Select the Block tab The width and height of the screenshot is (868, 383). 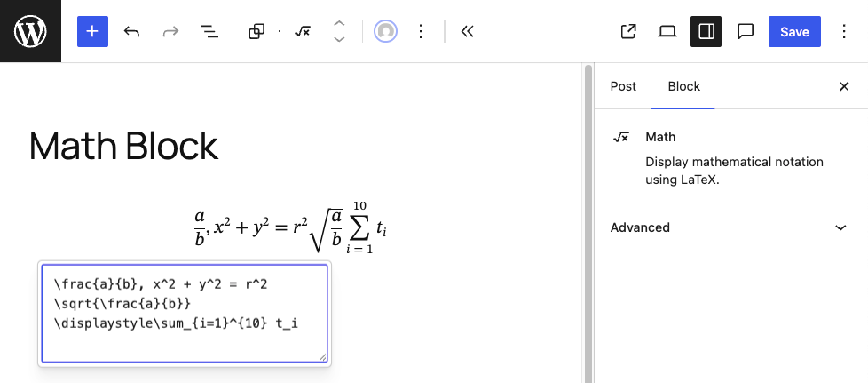point(683,86)
